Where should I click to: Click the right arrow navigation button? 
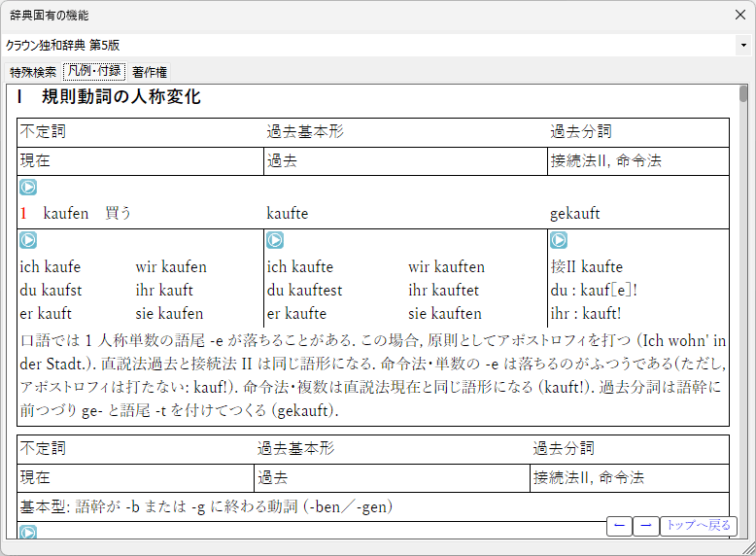[645, 526]
